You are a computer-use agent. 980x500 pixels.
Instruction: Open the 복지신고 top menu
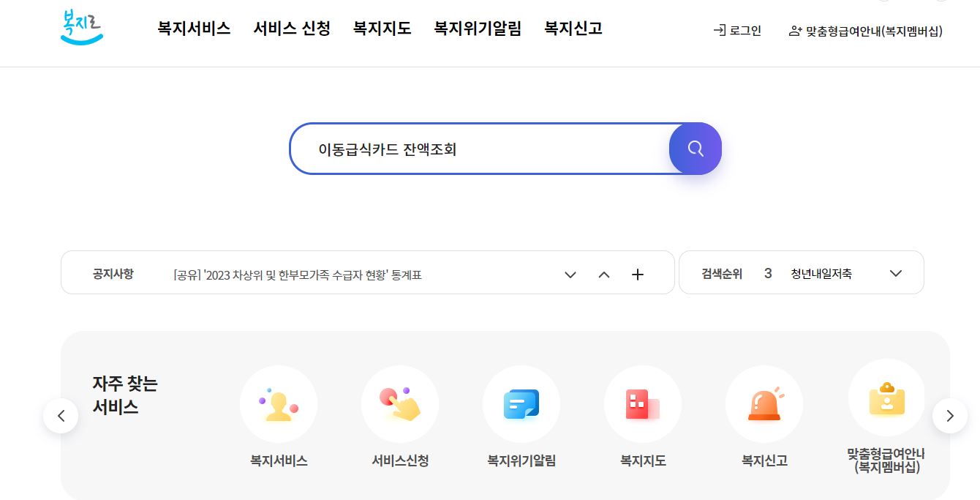coord(573,29)
